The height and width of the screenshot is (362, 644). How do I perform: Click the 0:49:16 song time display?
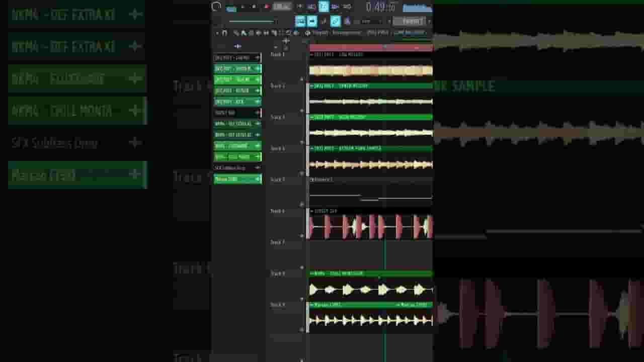[x=380, y=7]
